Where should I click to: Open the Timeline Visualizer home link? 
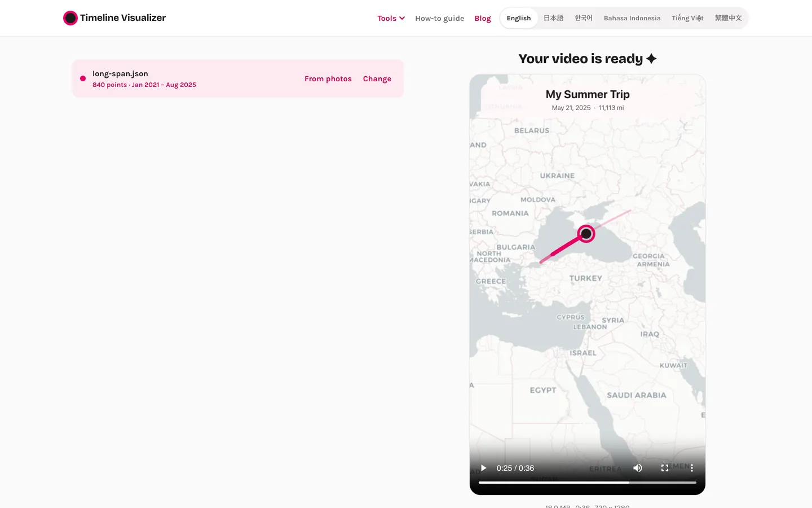114,18
